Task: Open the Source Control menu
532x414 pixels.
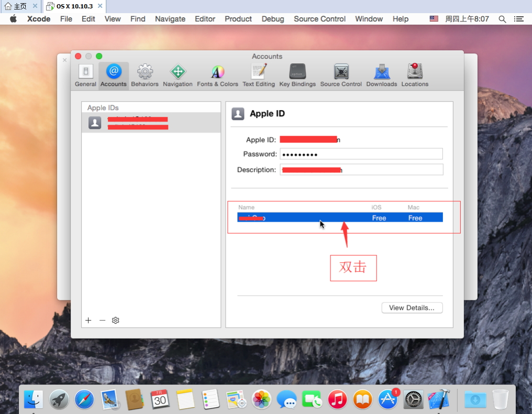Action: point(319,19)
